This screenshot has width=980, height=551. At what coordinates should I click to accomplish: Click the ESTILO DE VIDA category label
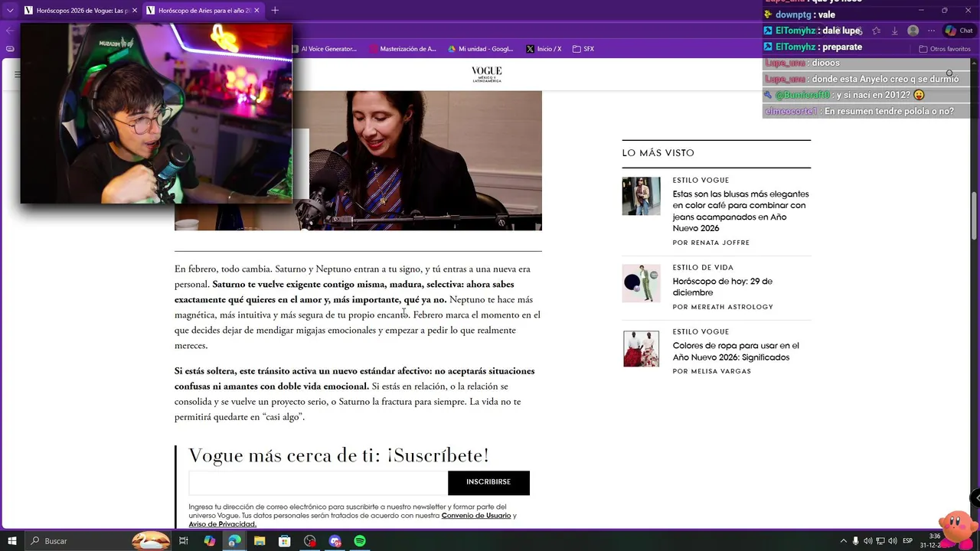[703, 268]
